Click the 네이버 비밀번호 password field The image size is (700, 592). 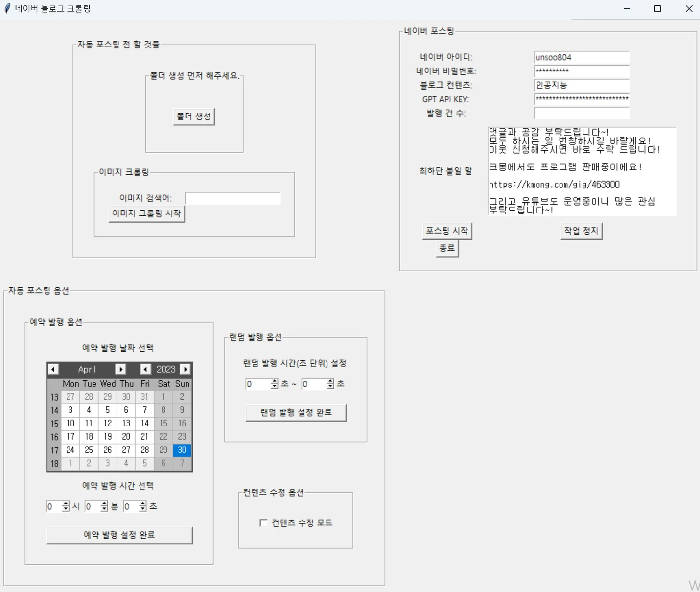pyautogui.click(x=582, y=71)
